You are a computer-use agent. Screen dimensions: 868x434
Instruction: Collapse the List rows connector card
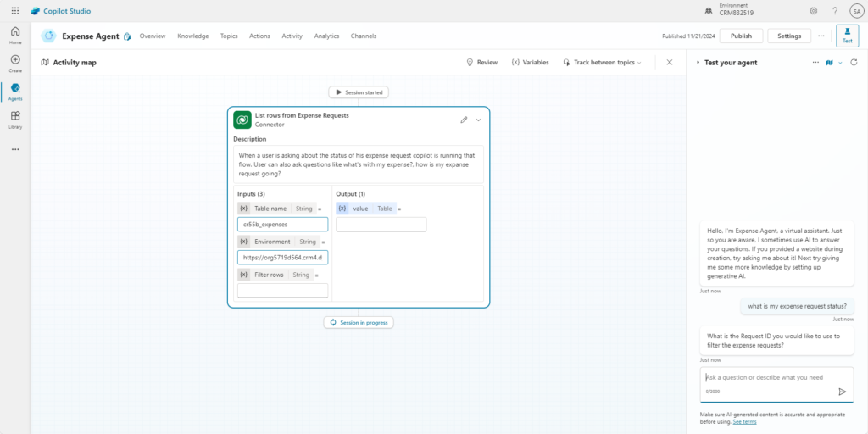coord(479,120)
